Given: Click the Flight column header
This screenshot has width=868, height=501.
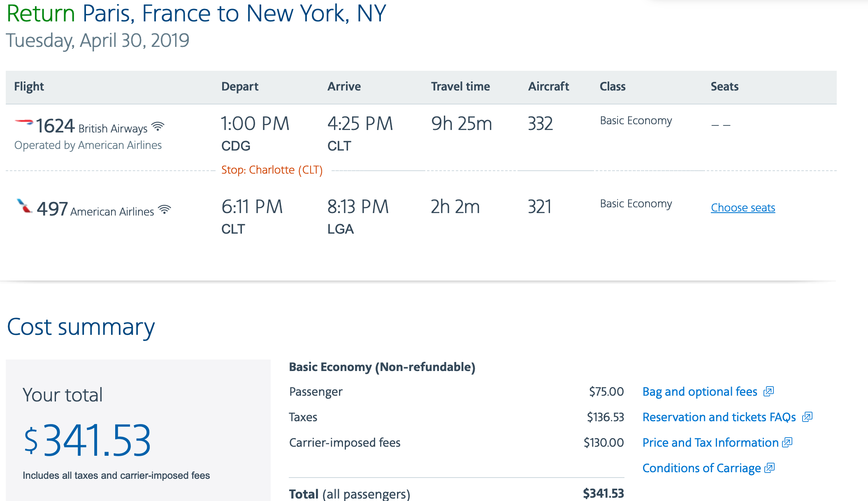Looking at the screenshot, I should tap(29, 86).
